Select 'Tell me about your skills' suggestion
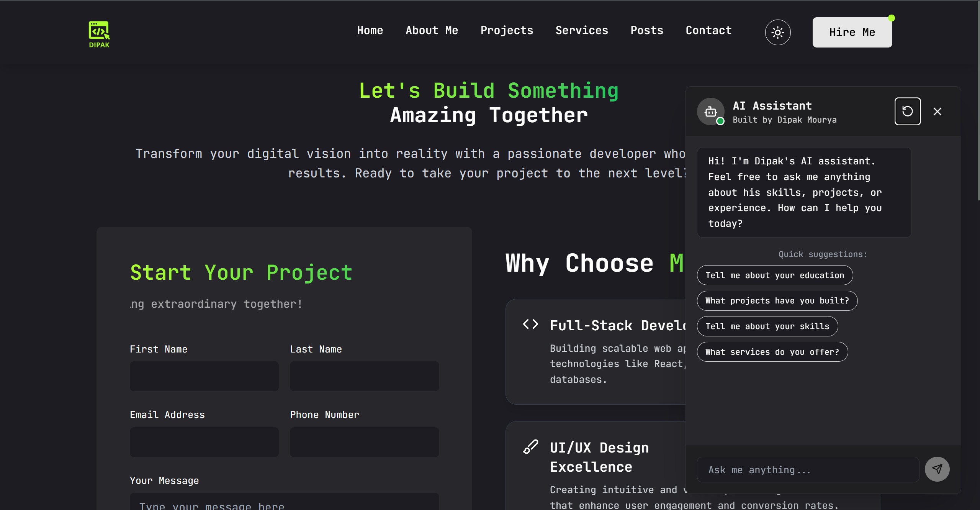The height and width of the screenshot is (510, 980). tap(767, 326)
